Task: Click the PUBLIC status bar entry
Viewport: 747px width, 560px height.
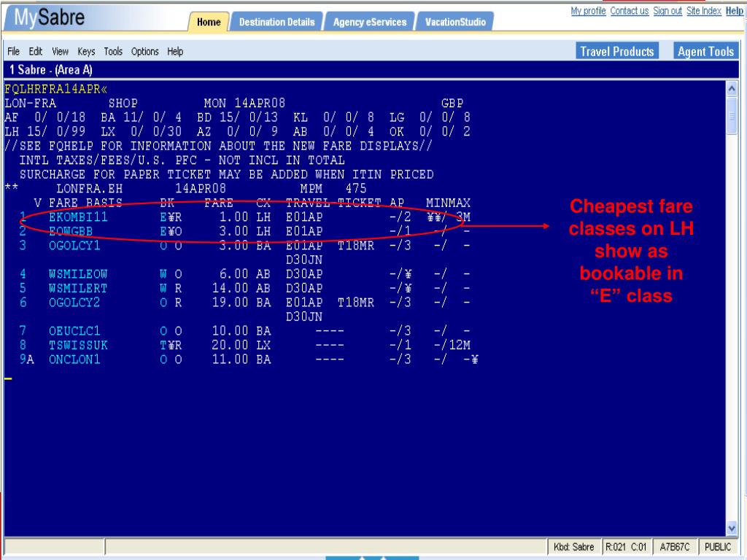Action: coord(718,547)
